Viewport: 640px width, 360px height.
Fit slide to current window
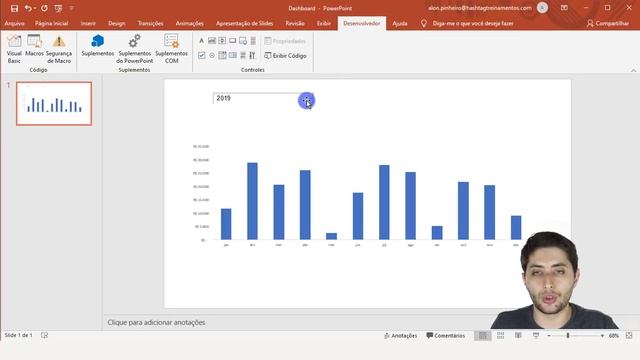(629, 336)
